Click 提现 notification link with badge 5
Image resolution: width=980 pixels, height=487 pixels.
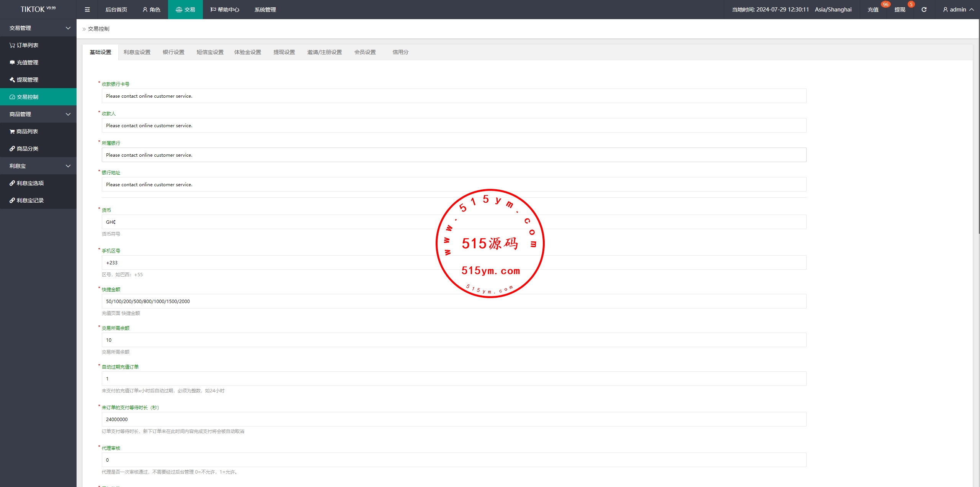coord(900,10)
